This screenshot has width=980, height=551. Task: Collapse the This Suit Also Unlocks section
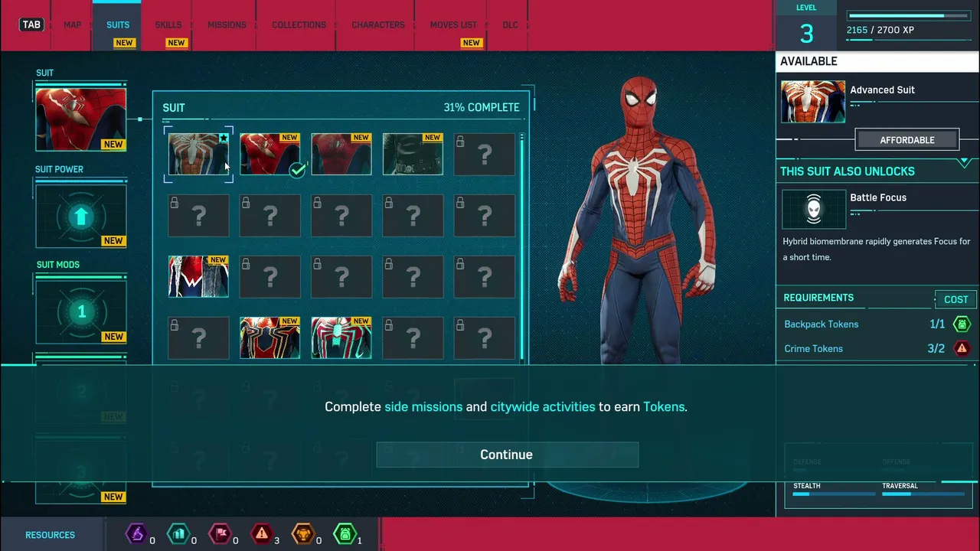coord(963,163)
